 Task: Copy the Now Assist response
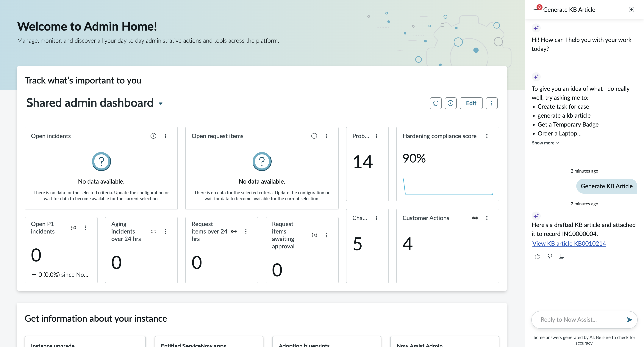[561, 256]
